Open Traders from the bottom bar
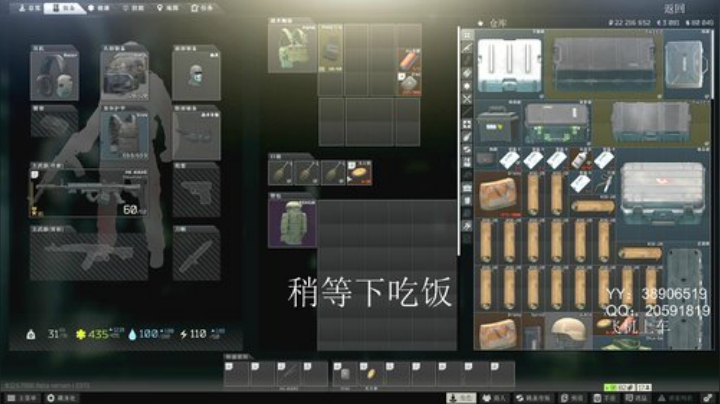720x404 pixels. coord(493,398)
